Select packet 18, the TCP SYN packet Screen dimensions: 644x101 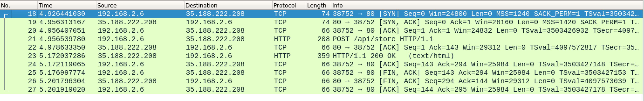tap(322, 14)
